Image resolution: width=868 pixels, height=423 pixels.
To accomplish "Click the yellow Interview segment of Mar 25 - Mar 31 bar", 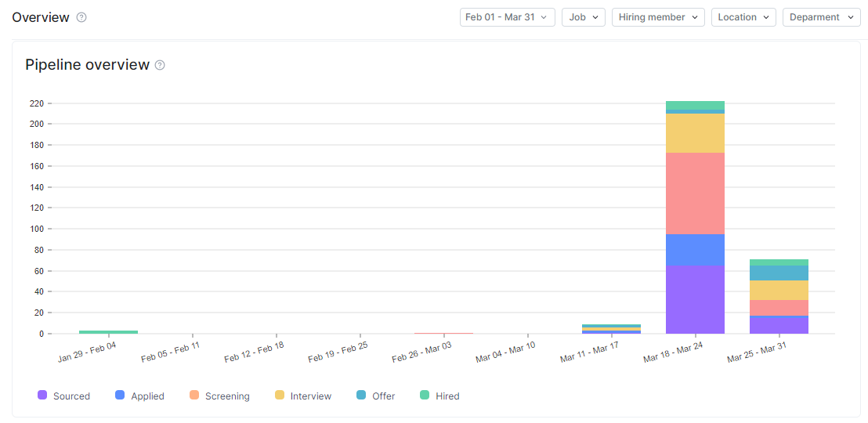I will click(779, 290).
